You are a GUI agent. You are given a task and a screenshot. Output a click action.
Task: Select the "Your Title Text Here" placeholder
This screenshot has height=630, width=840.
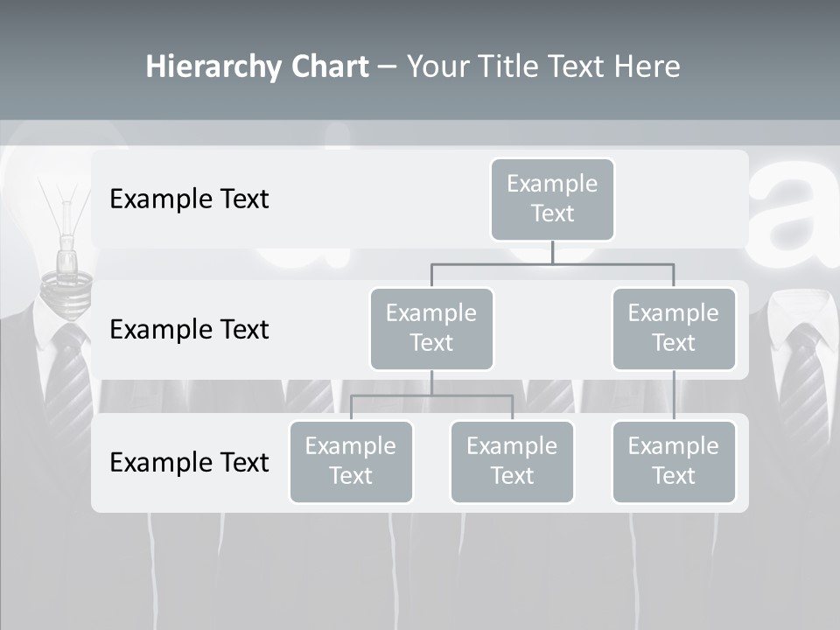pos(543,66)
